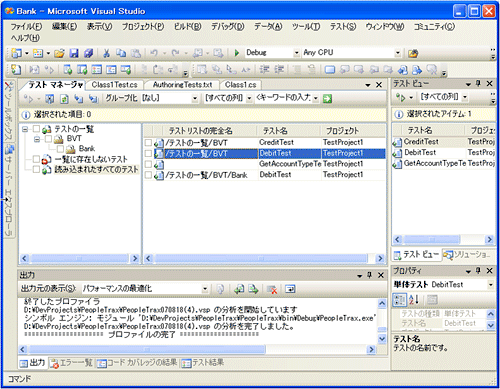Open the [すべての列] dropdown in Test View
Viewport: 500px width, 389px height.
(465, 97)
